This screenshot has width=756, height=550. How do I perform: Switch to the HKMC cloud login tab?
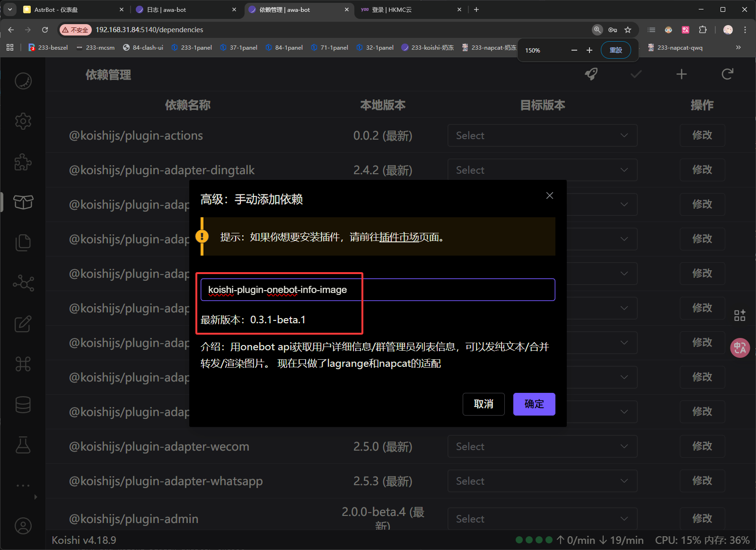407,9
